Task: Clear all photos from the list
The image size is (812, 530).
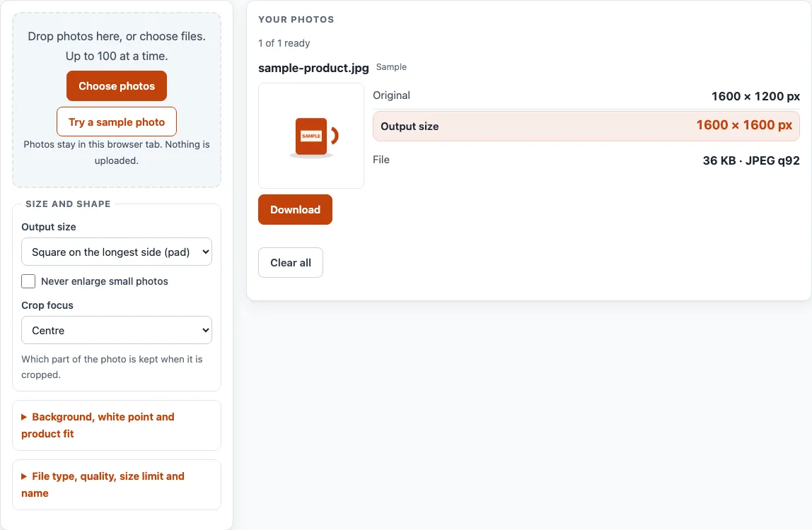Action: click(x=291, y=262)
